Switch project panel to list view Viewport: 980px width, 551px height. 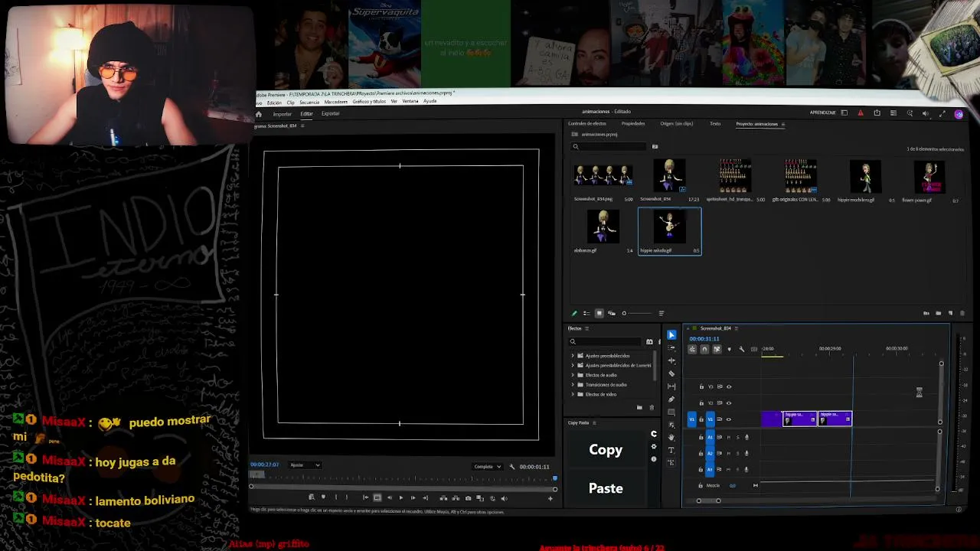point(586,313)
